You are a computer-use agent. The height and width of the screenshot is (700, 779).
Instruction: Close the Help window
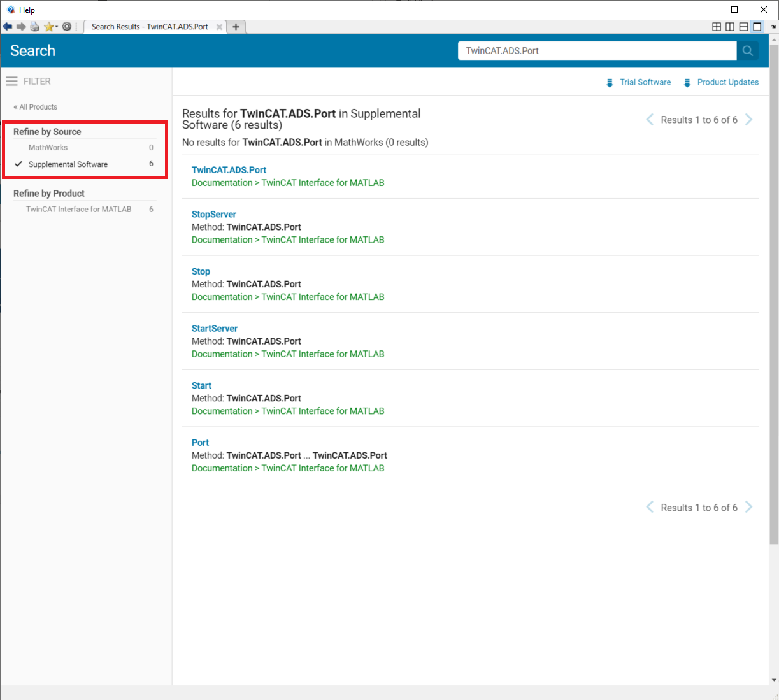(764, 10)
